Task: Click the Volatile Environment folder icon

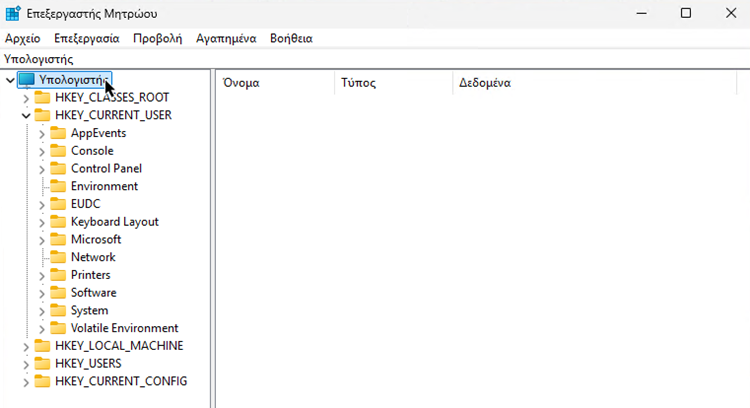Action: pos(58,328)
